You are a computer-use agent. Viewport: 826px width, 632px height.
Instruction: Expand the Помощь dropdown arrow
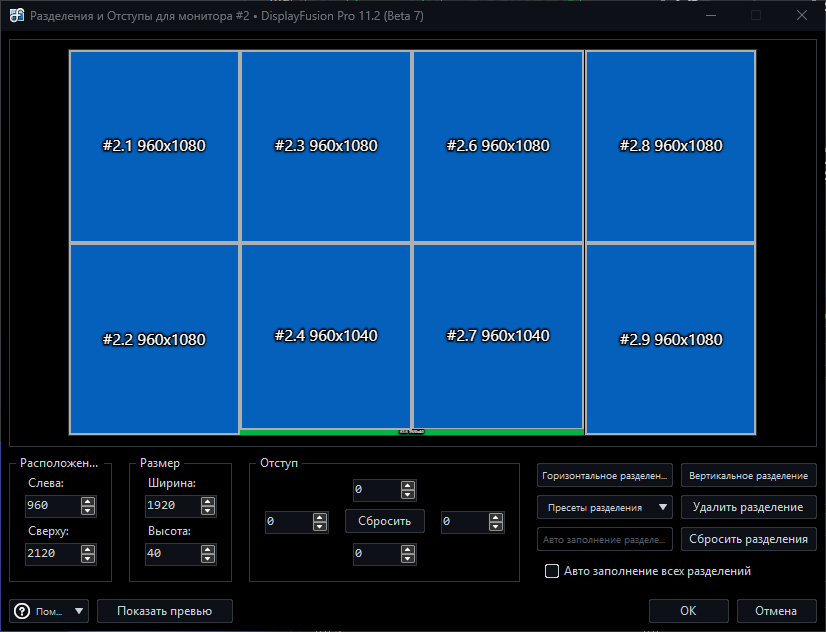pyautogui.click(x=79, y=611)
